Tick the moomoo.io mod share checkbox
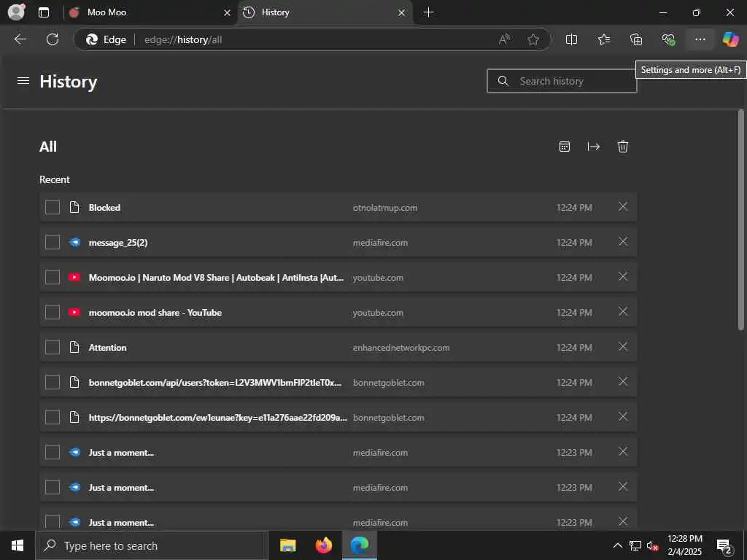 [53, 312]
